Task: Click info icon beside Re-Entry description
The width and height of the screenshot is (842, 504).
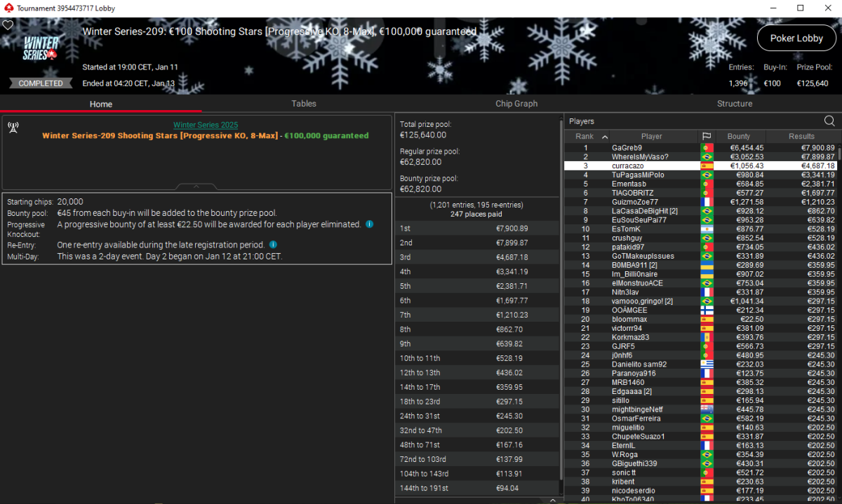Action: click(273, 245)
